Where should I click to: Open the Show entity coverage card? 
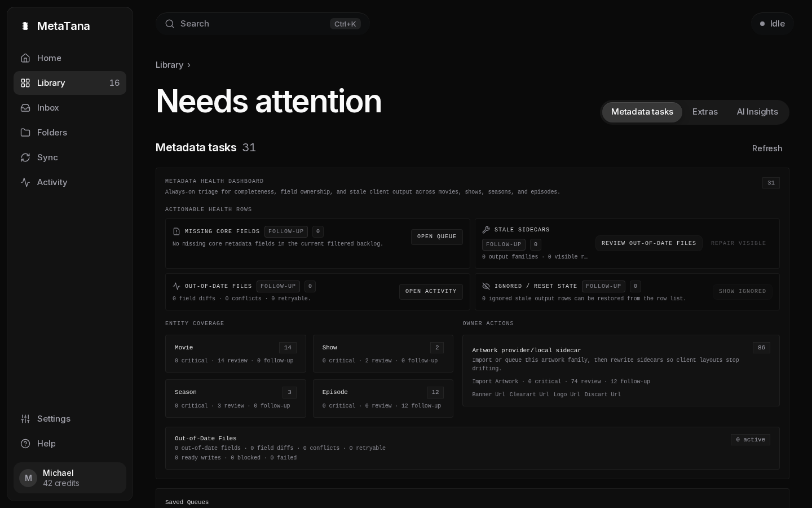tap(383, 353)
